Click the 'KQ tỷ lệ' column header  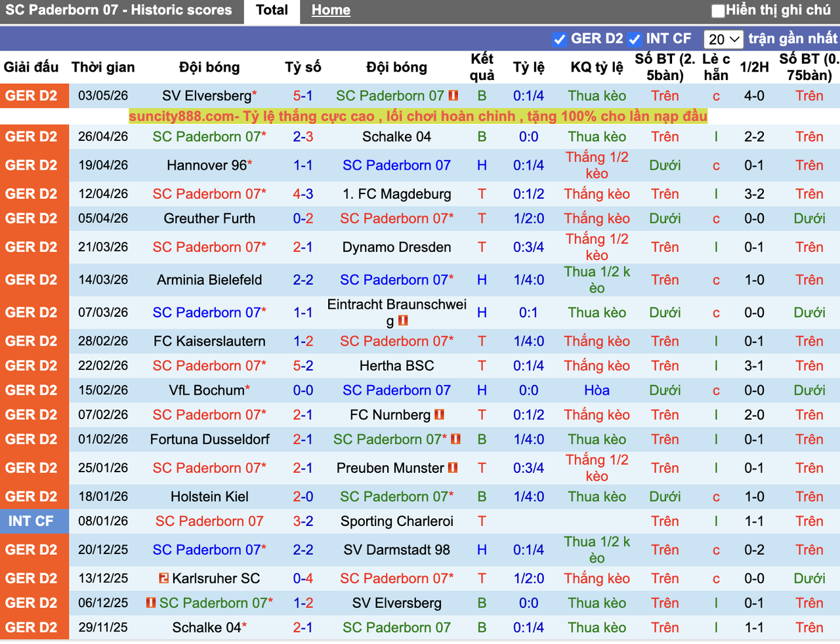pos(597,67)
